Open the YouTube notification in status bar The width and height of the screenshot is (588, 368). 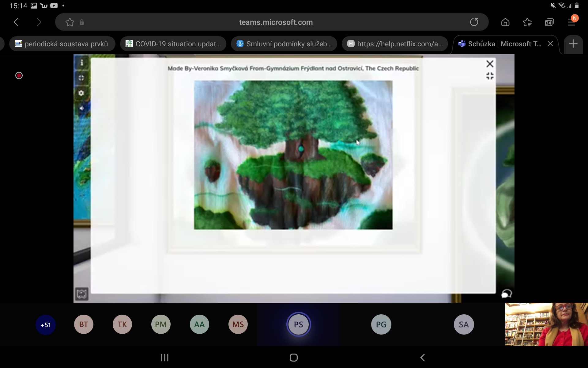coord(54,6)
